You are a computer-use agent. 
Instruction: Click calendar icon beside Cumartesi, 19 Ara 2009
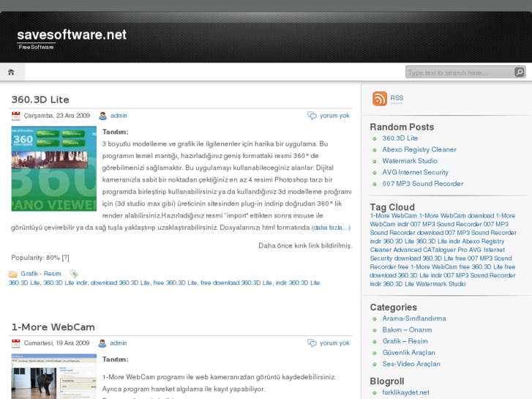16,343
